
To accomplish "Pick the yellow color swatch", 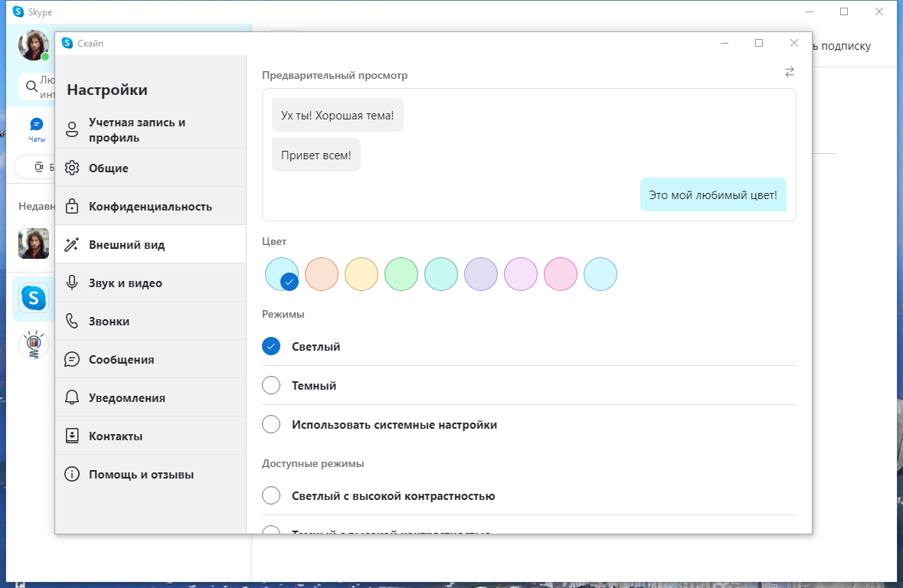I will tap(361, 273).
